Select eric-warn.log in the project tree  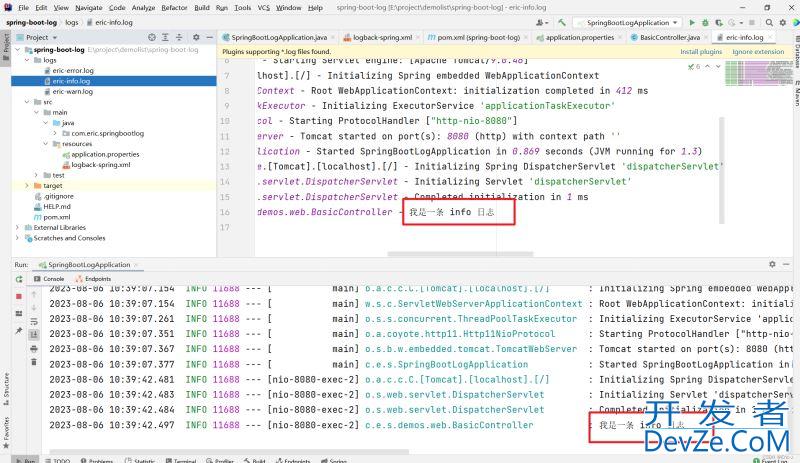72,91
